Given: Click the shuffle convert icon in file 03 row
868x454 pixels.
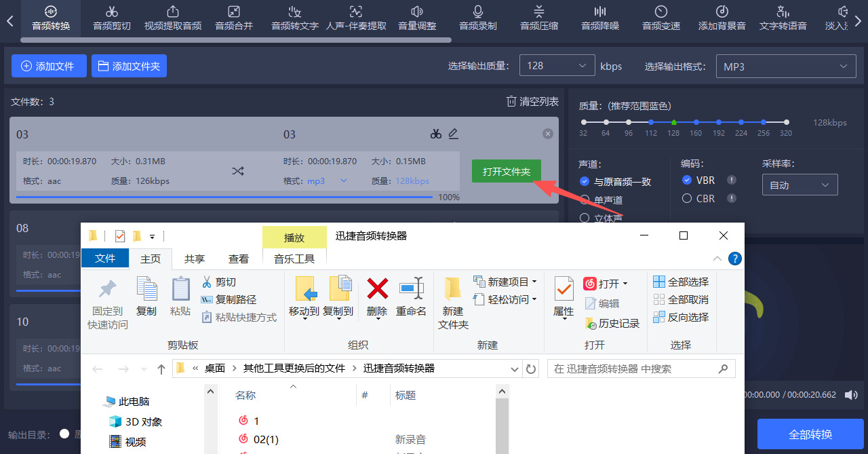Looking at the screenshot, I should pos(237,171).
